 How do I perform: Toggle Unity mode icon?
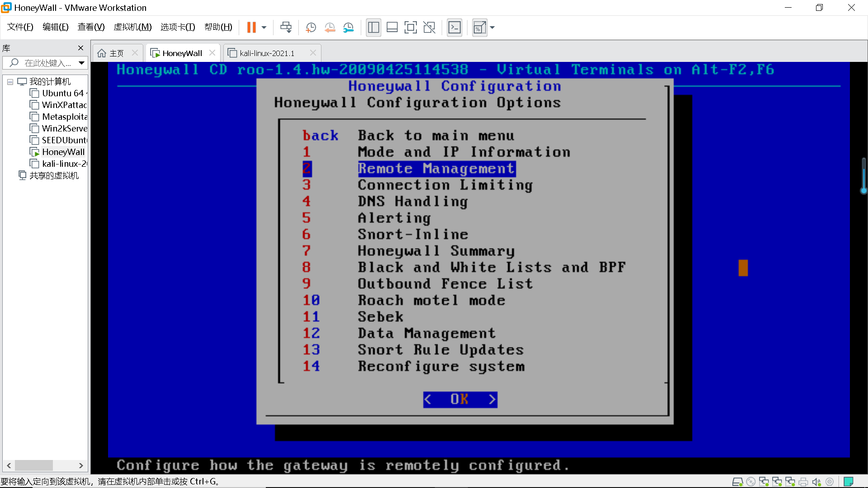(x=429, y=28)
